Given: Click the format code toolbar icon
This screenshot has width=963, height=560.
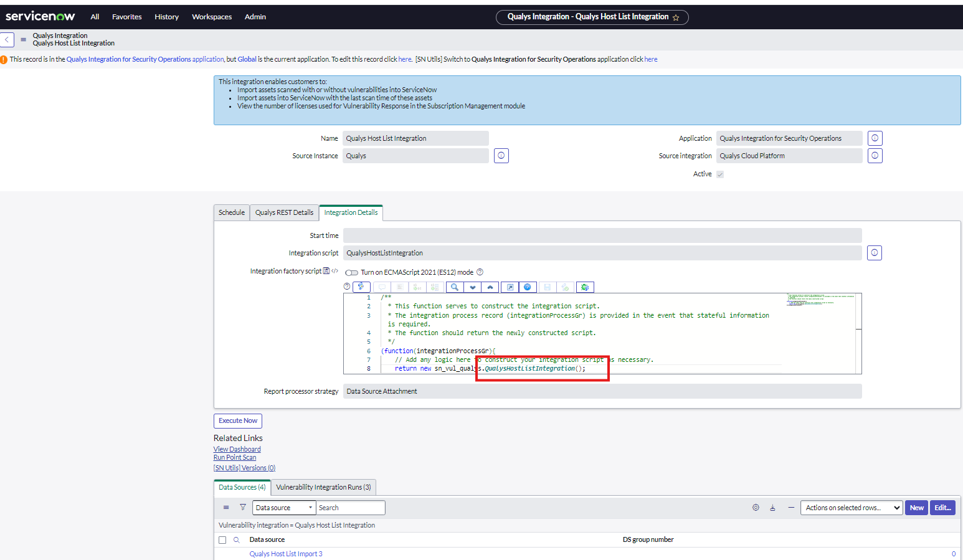Looking at the screenshot, I should point(400,287).
